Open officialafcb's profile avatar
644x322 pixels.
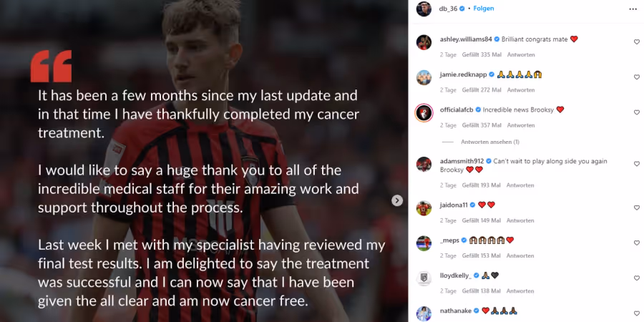pyautogui.click(x=424, y=113)
